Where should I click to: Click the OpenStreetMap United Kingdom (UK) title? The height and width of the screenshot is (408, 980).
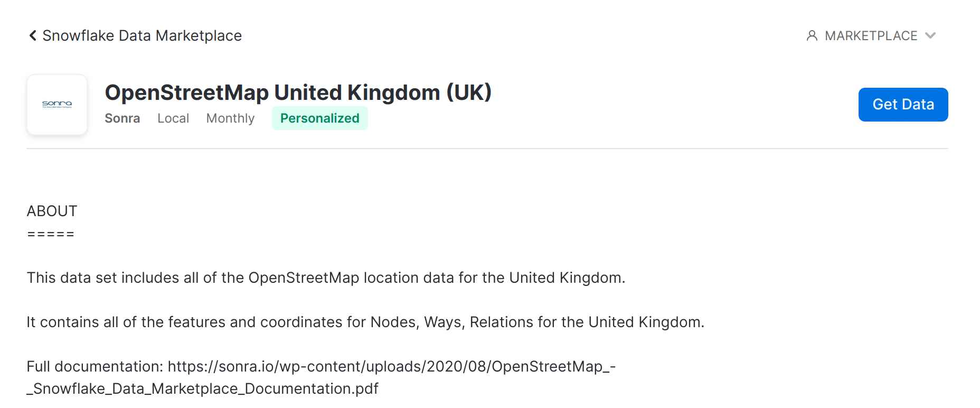coord(298,92)
